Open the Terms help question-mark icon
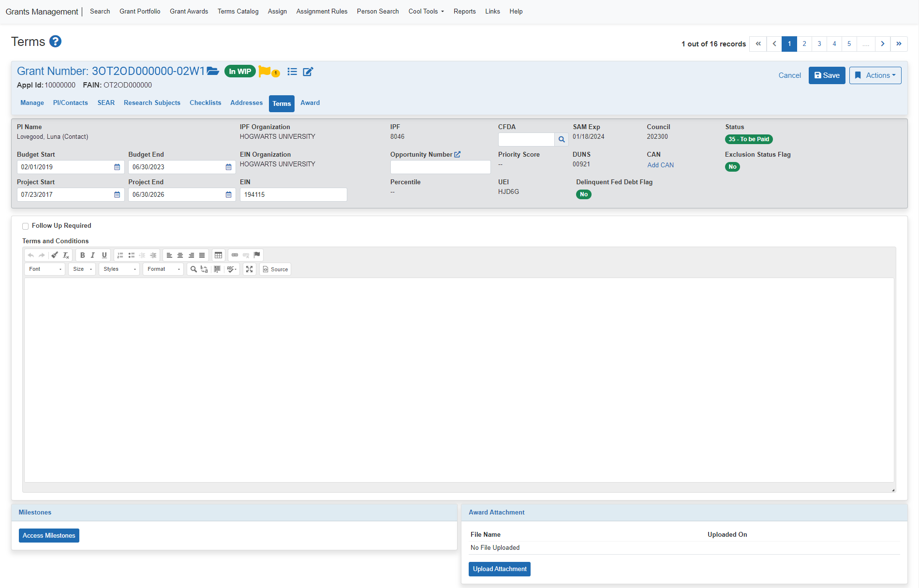The height and width of the screenshot is (588, 919). point(56,42)
